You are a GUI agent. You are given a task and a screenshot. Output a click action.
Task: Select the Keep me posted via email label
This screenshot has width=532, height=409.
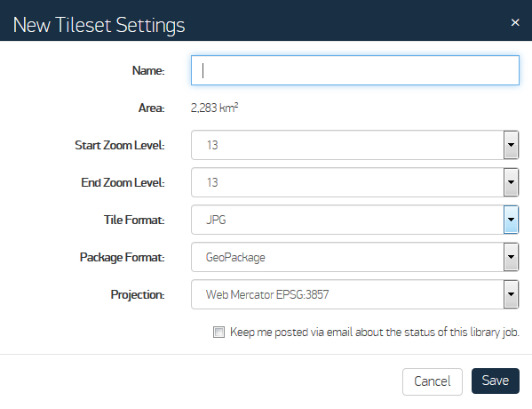point(375,332)
